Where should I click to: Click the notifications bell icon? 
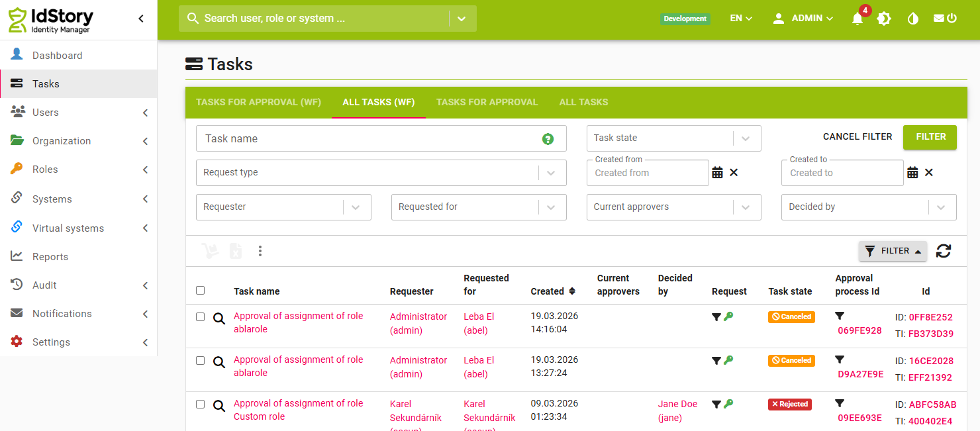click(857, 19)
